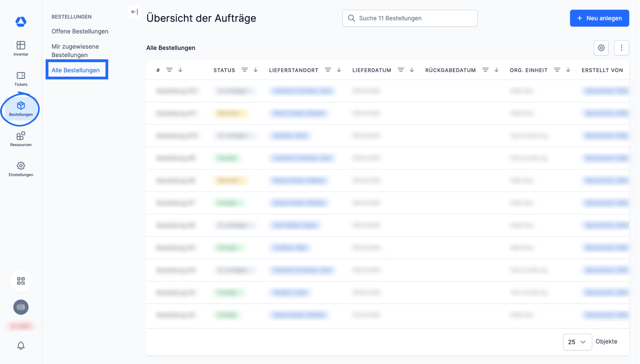Open filter for Lieferstandort column

[x=327, y=70]
